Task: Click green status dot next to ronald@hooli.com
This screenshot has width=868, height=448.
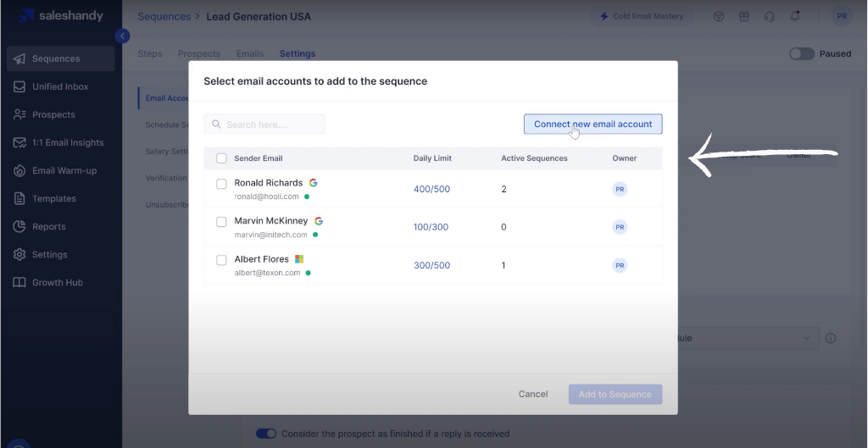Action: point(307,196)
